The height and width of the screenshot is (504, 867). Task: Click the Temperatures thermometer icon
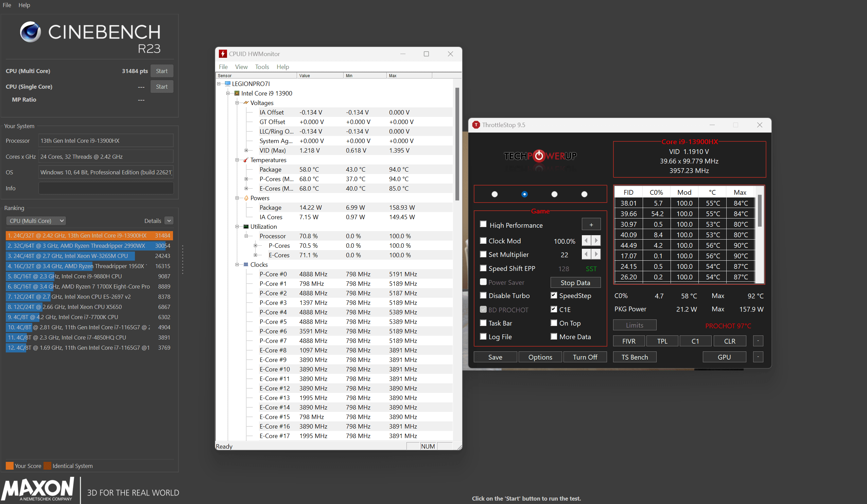[x=246, y=160]
